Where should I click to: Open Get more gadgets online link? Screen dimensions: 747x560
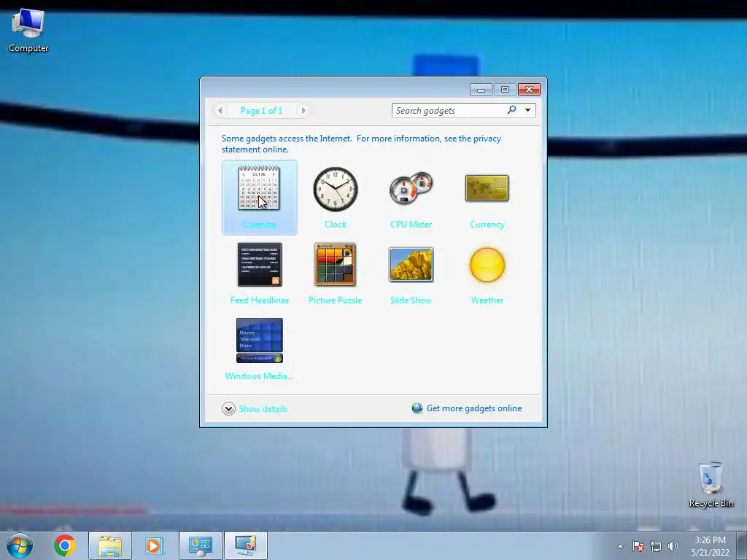474,408
